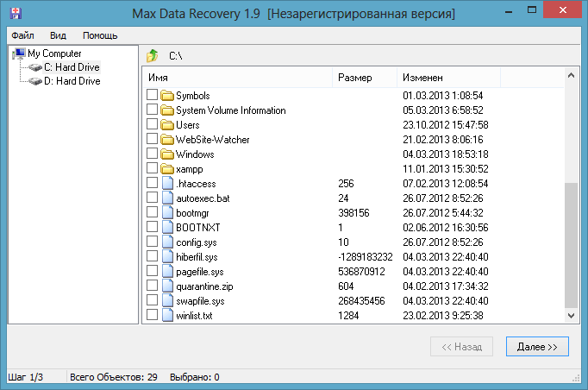Click the .htaccess file icon

point(167,183)
